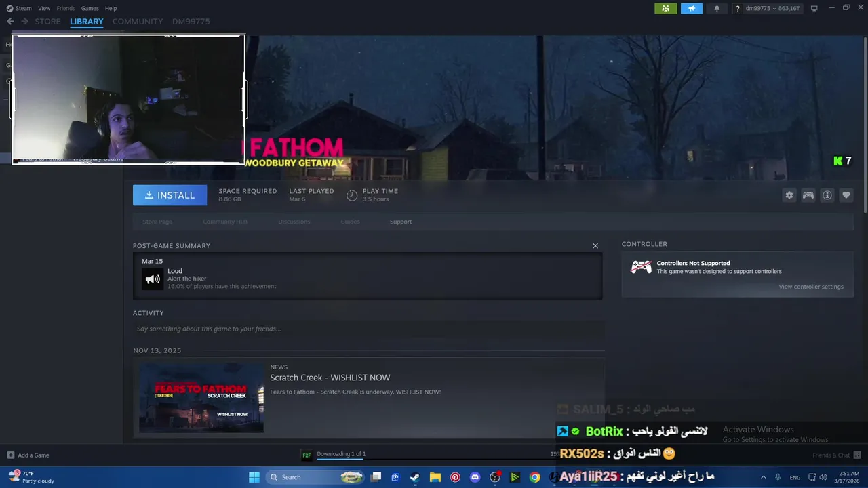
Task: Select the 'Alert the hiker' achievement text
Action: click(x=187, y=279)
